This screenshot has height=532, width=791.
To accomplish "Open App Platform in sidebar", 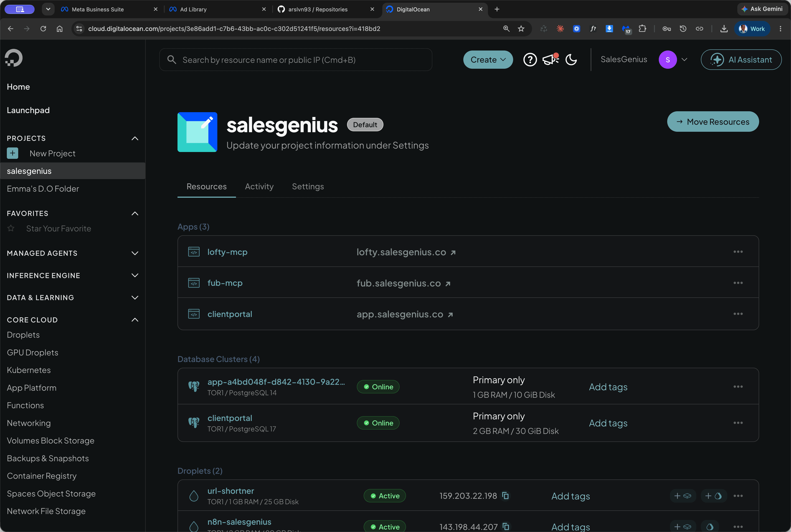I will 32,388.
